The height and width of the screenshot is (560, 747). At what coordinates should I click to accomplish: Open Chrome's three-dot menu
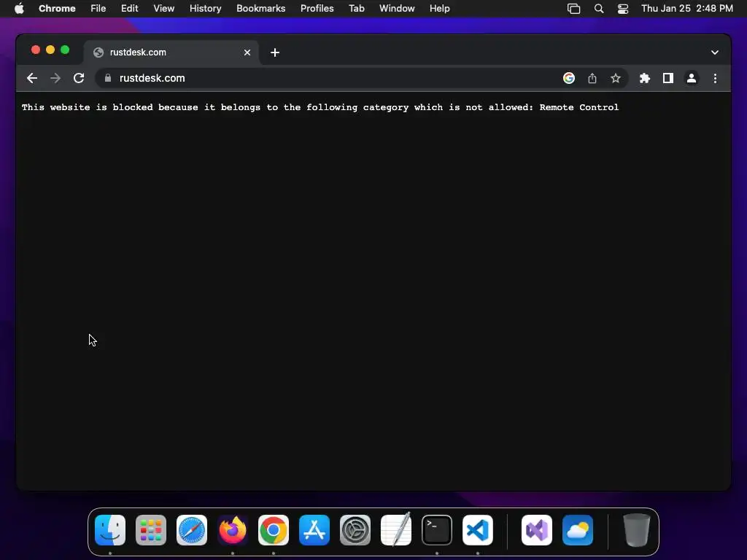(715, 78)
